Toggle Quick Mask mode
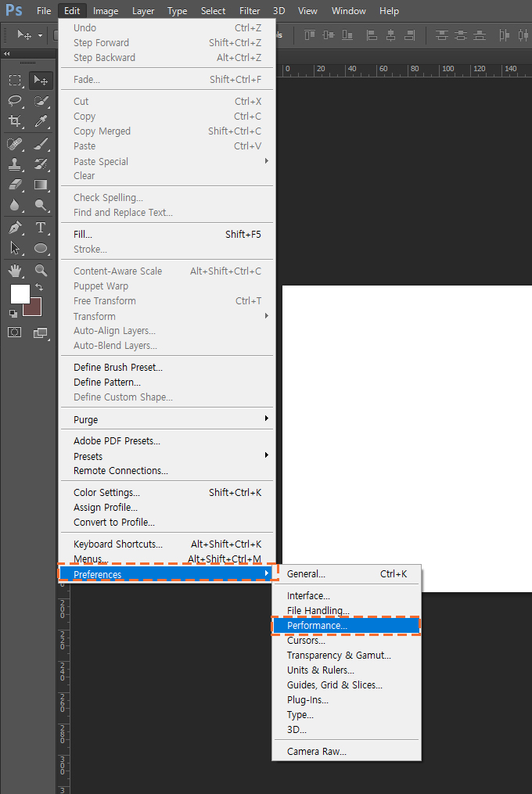The image size is (532, 794). [x=15, y=332]
